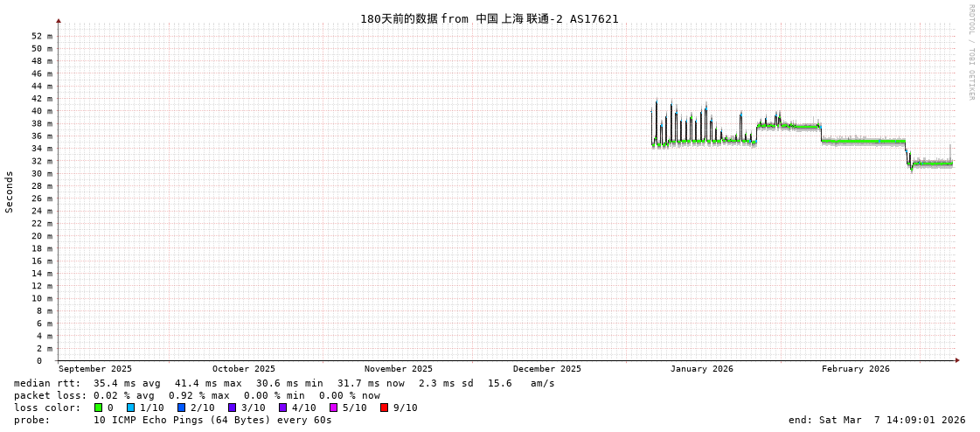The height and width of the screenshot is (432, 980).
Task: Click the vertical Seconds axis label
Action: 10,192
